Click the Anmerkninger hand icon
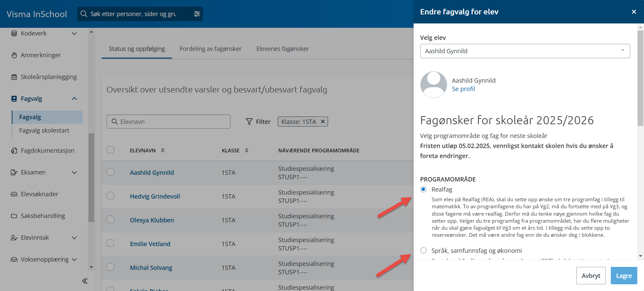644x291 pixels. (14, 55)
